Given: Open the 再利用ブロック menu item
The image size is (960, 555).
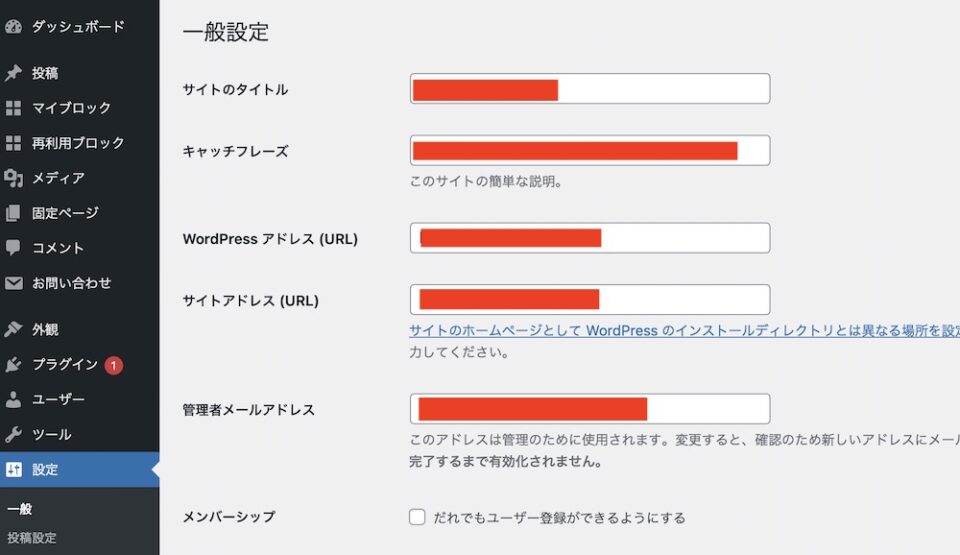Looking at the screenshot, I should [78, 143].
